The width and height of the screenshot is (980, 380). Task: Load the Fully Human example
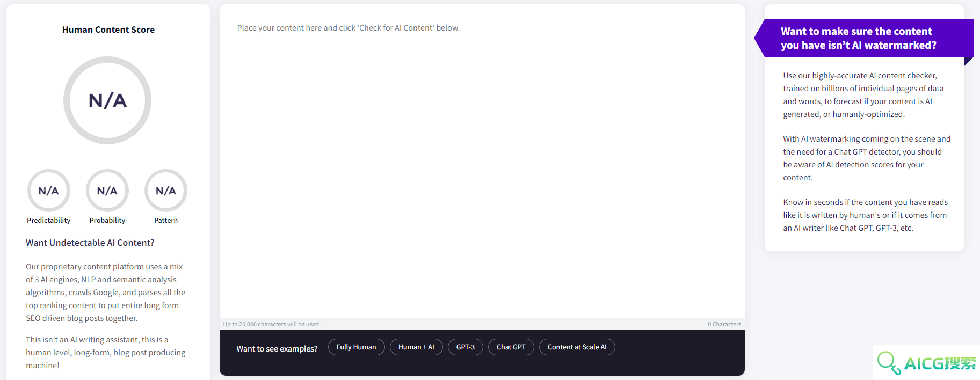(356, 347)
